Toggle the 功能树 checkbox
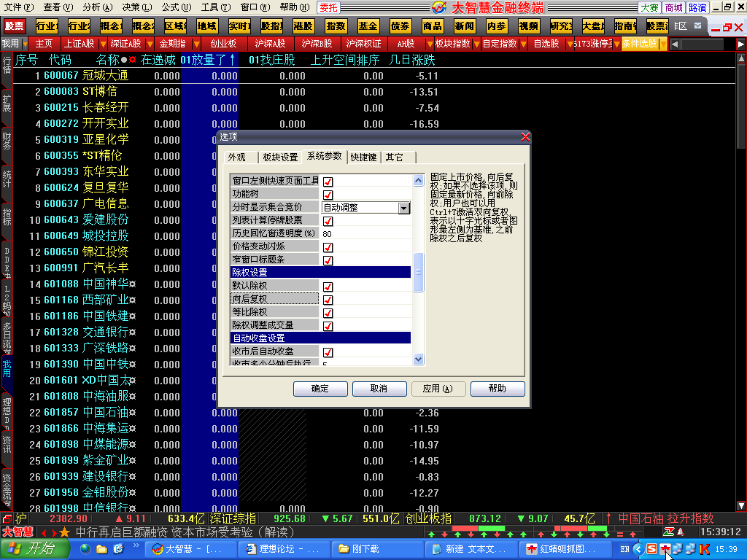The height and width of the screenshot is (560, 747). point(328,195)
